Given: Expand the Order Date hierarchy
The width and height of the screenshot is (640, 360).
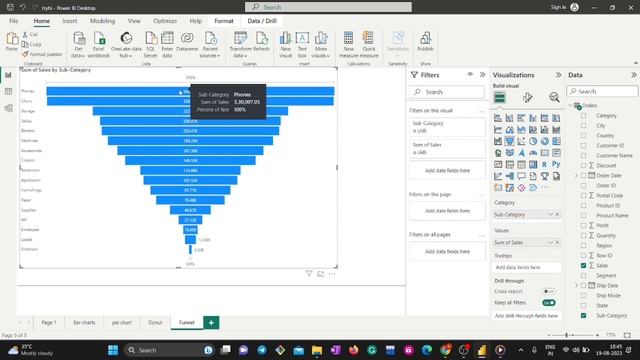Looking at the screenshot, I should pos(576,176).
